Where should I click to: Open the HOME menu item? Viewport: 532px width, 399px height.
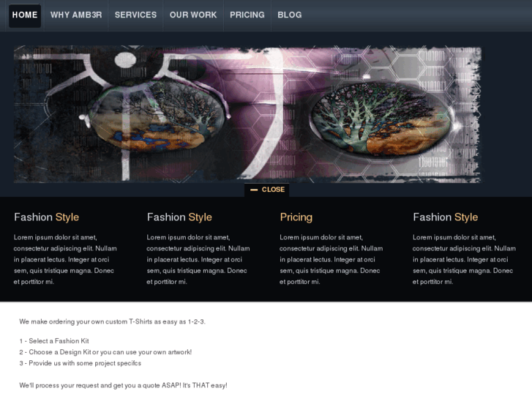click(x=25, y=15)
